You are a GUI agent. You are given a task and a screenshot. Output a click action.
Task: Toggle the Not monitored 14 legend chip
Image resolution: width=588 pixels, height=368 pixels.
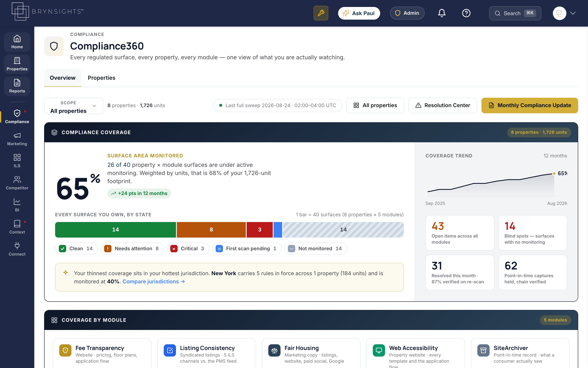[315, 248]
